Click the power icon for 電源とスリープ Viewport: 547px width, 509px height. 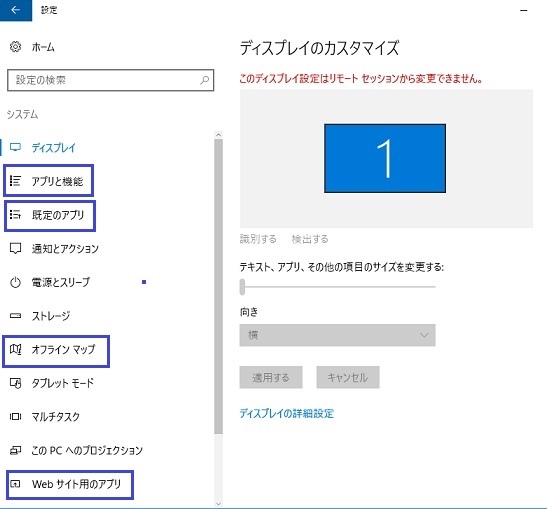(x=15, y=282)
